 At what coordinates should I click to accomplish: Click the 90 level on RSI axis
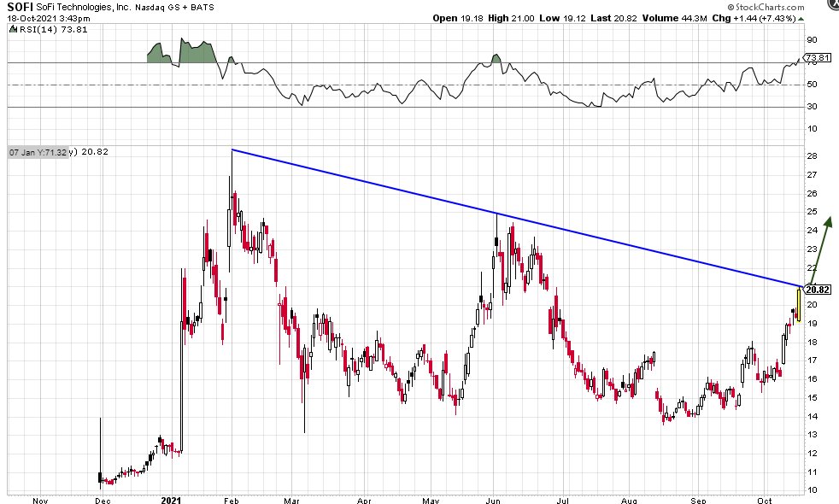point(812,40)
